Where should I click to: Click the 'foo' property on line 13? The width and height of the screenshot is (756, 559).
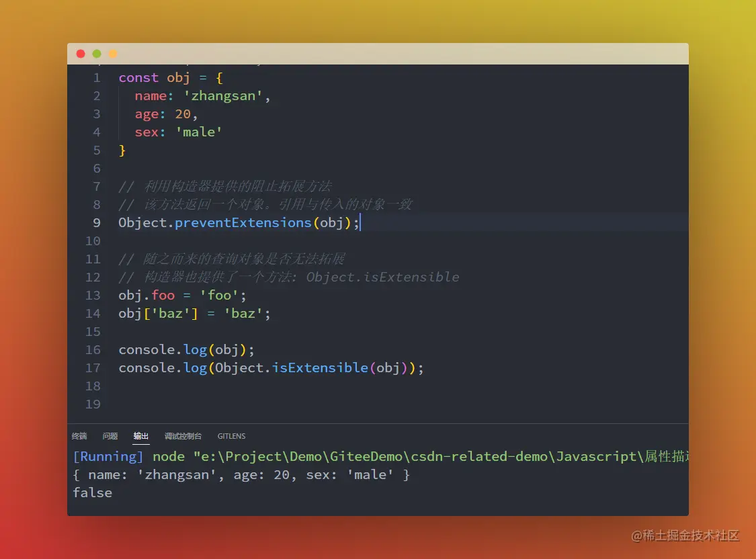[163, 296]
